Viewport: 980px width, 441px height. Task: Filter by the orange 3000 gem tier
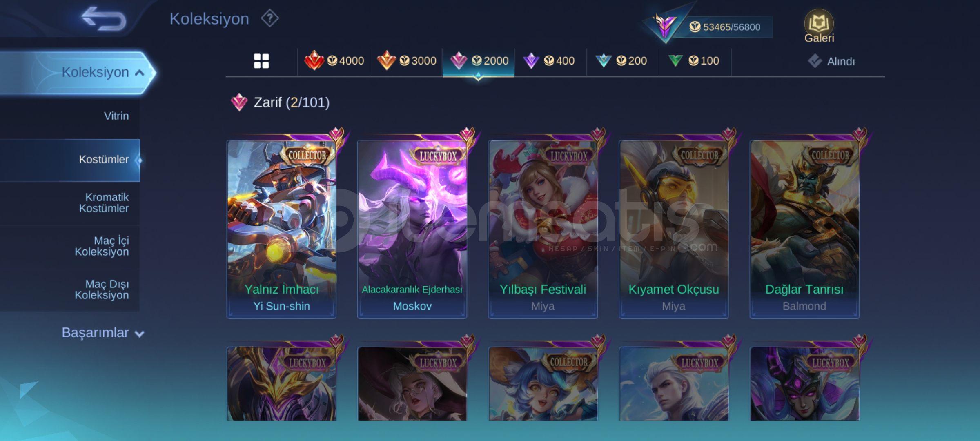406,61
